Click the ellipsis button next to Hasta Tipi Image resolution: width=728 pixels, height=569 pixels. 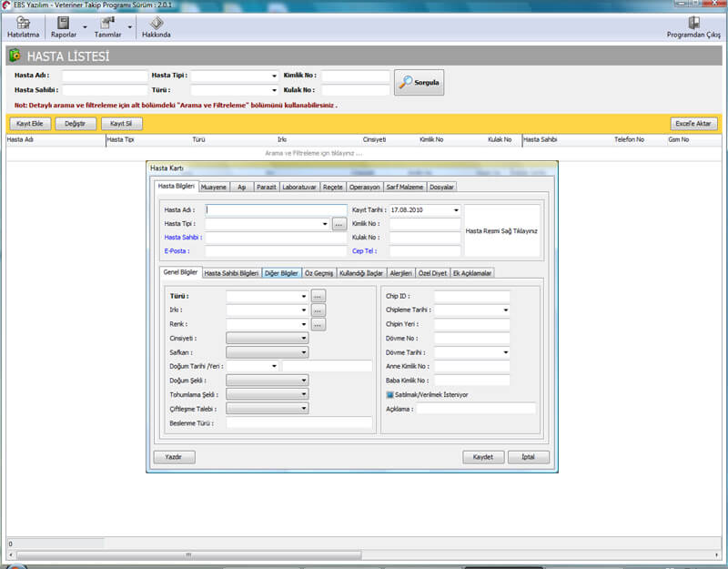pos(339,223)
